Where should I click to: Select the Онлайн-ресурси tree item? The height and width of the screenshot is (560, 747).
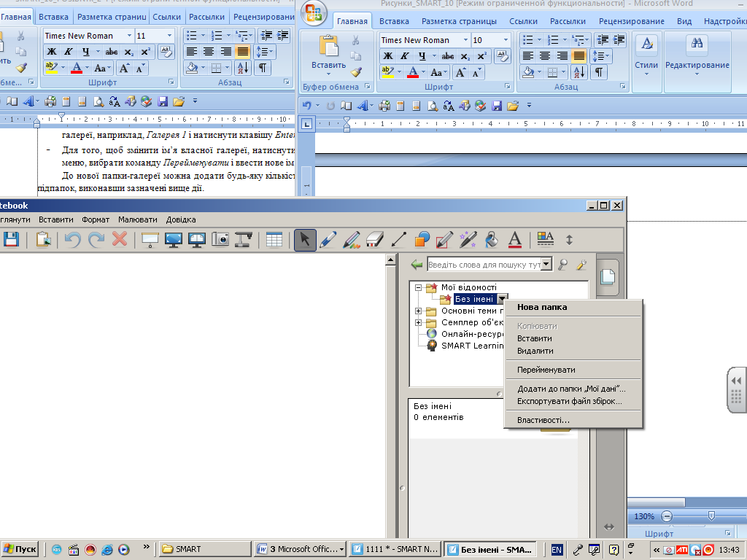tap(472, 334)
